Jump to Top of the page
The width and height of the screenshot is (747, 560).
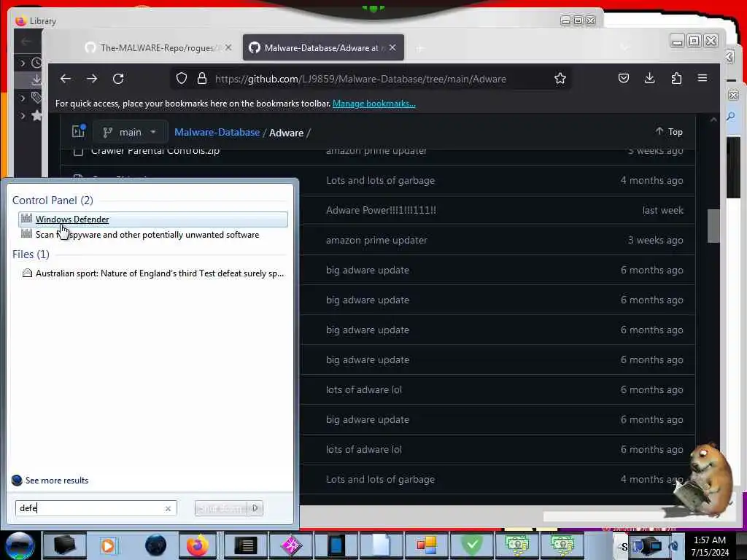pos(669,132)
